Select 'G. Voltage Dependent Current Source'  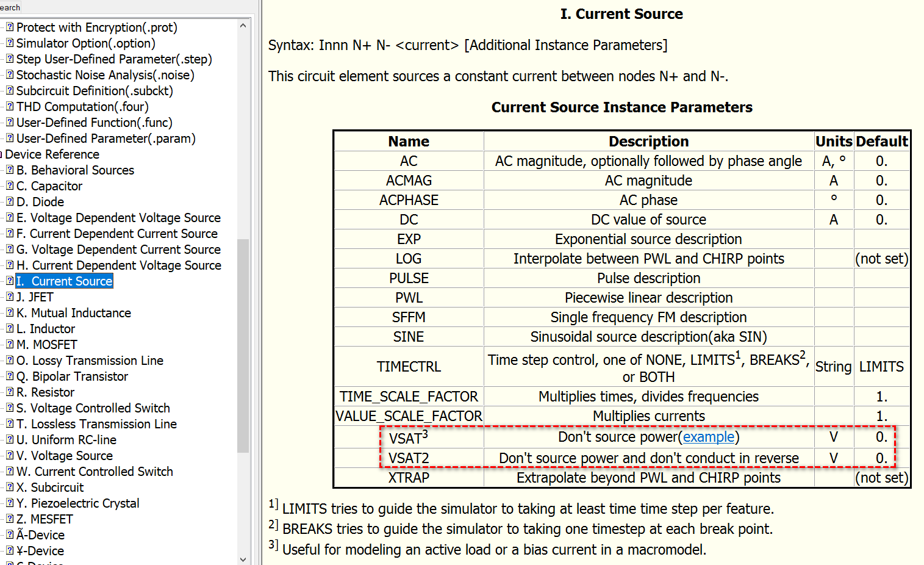118,250
